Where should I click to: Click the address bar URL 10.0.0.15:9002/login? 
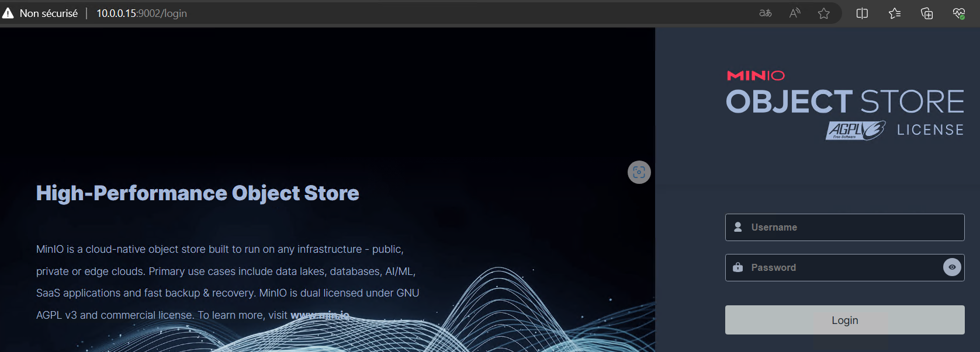coord(141,13)
